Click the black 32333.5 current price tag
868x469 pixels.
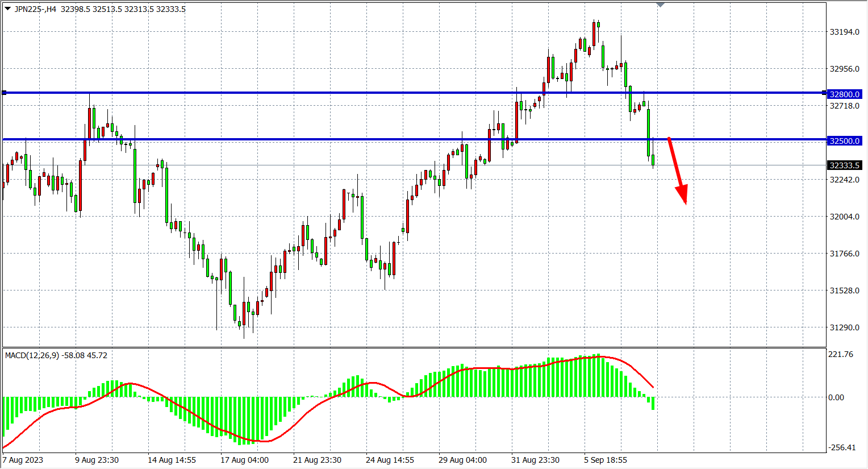[x=845, y=165]
